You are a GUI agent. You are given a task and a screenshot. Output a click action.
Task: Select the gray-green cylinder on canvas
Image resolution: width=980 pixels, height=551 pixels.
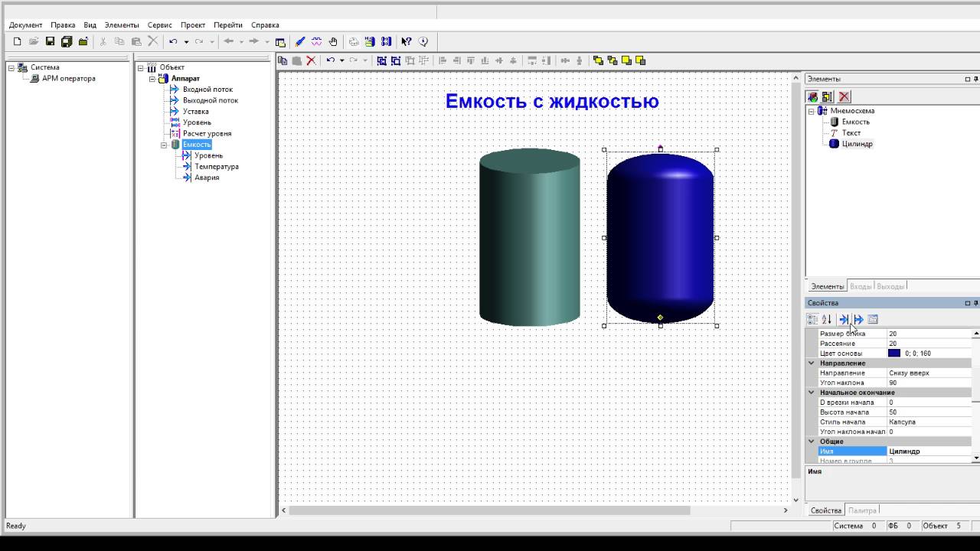click(530, 237)
